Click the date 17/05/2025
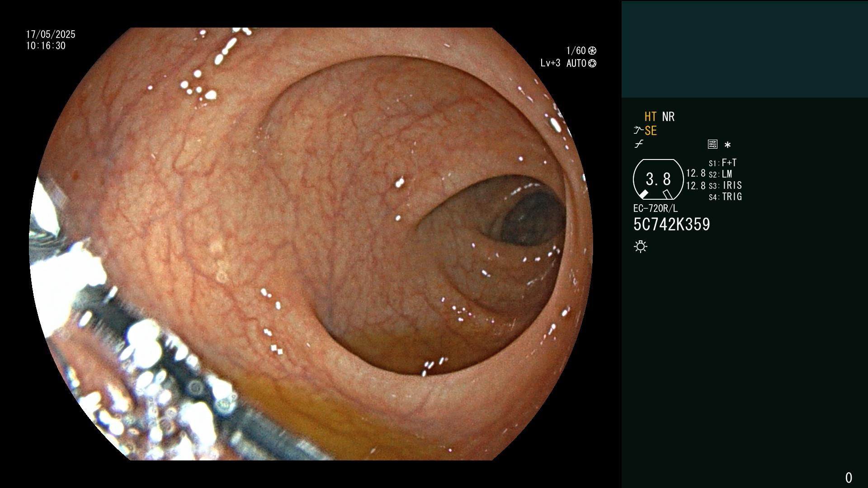The image size is (868, 488). tap(51, 34)
